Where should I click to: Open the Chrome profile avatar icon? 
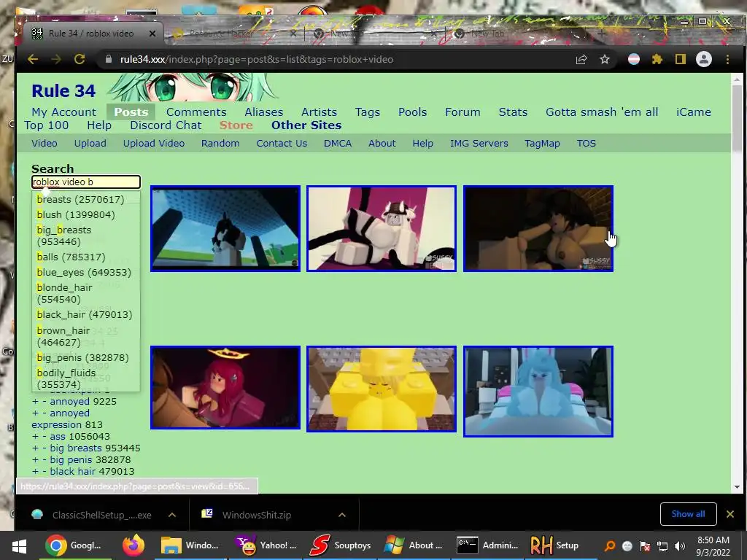pyautogui.click(x=704, y=59)
